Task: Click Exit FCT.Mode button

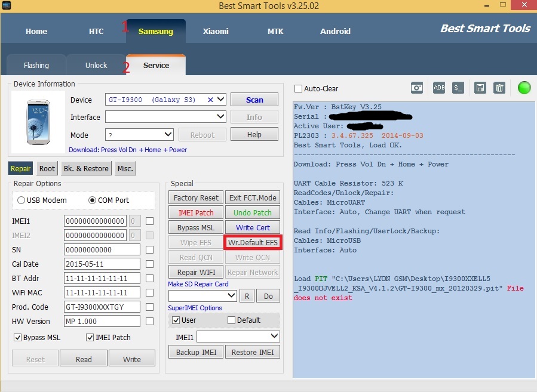Action: click(253, 197)
